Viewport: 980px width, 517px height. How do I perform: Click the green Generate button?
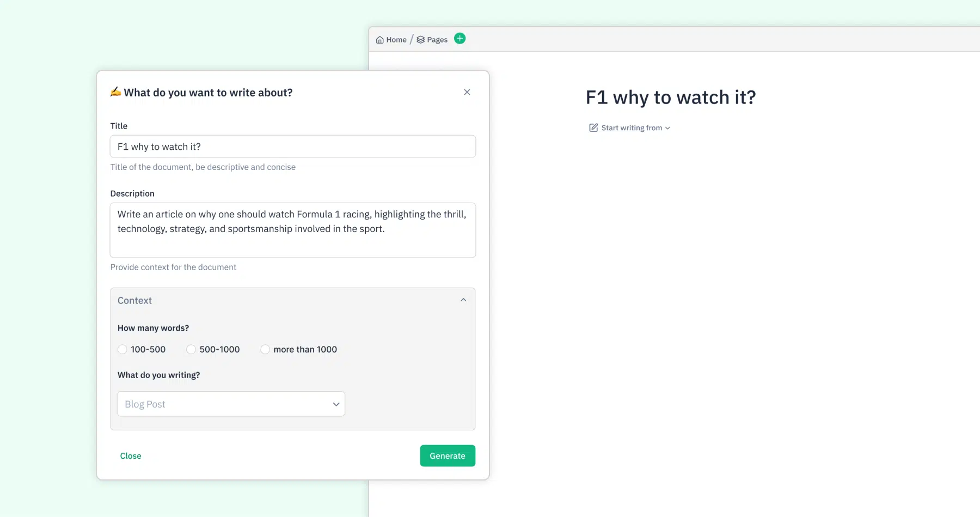(x=448, y=456)
